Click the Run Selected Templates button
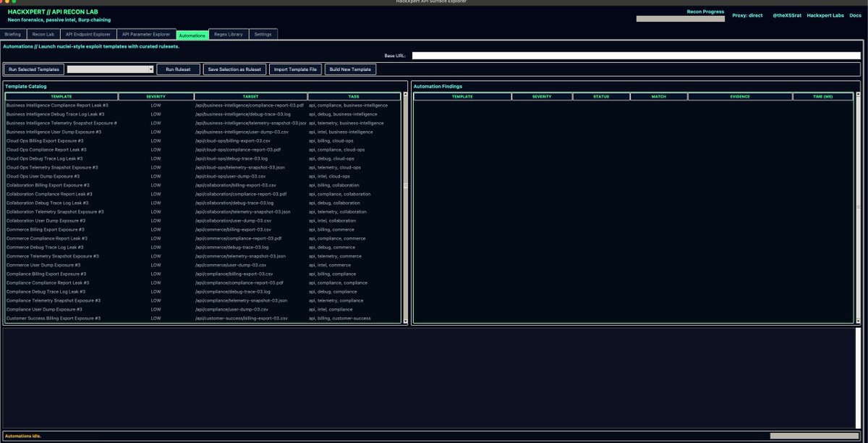The image size is (868, 443). click(34, 69)
